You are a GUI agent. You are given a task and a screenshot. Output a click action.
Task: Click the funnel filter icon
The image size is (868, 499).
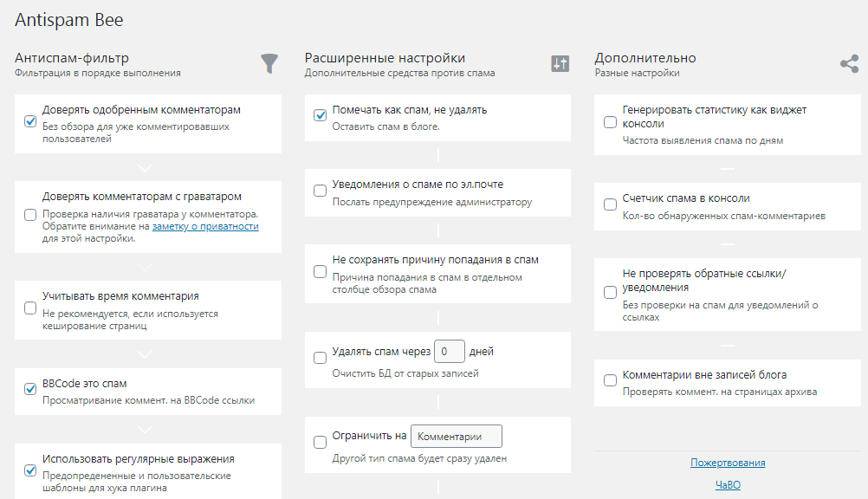(269, 64)
